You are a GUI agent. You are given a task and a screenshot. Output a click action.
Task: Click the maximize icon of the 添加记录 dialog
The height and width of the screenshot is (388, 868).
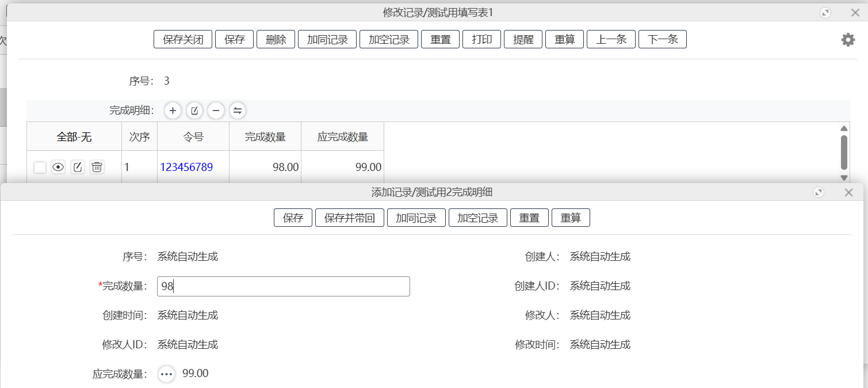[x=818, y=192]
